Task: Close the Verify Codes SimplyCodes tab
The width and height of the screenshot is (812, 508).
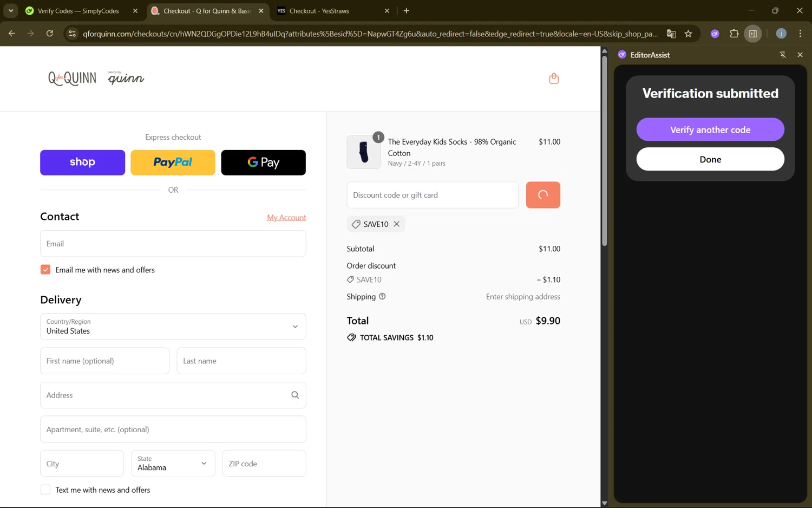Action: coord(135,11)
